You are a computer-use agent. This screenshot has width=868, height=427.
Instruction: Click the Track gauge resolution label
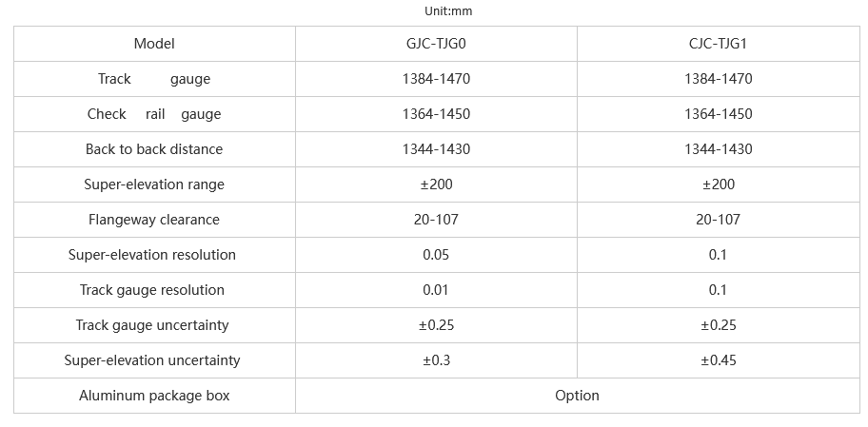(152, 290)
